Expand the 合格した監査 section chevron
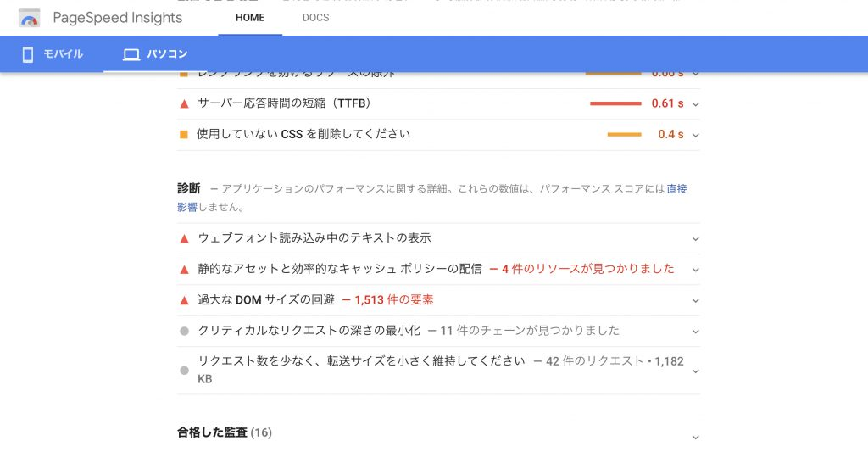This screenshot has width=868, height=452. coord(696,438)
